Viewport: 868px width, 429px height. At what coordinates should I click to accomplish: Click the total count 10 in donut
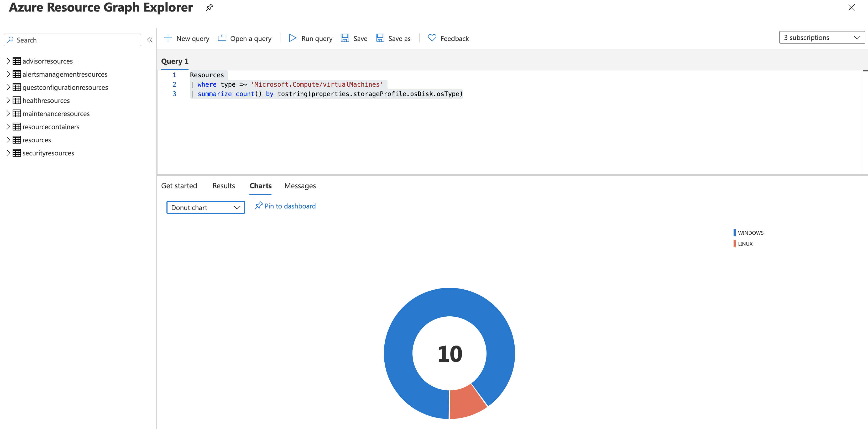coord(449,354)
